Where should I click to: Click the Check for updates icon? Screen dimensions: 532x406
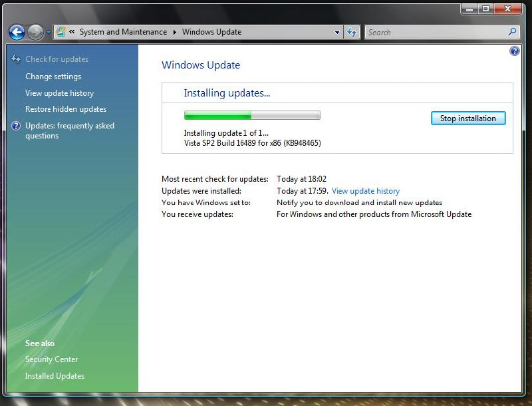coord(16,59)
